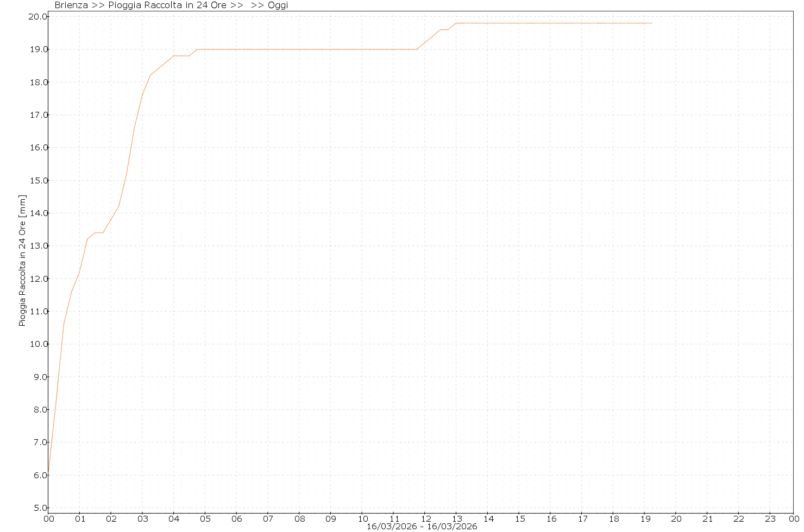Click the 5.0 y-axis tick label
Screen dimensions: 804x532
(40, 508)
